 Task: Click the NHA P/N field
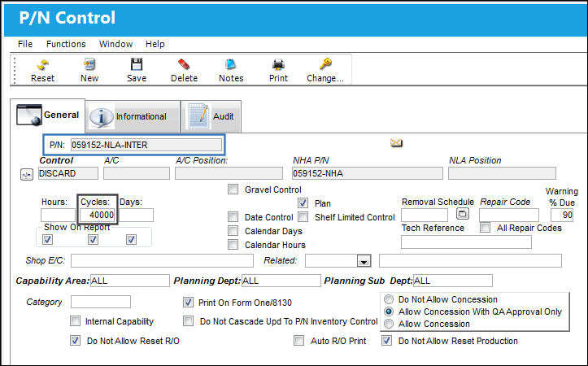click(367, 173)
